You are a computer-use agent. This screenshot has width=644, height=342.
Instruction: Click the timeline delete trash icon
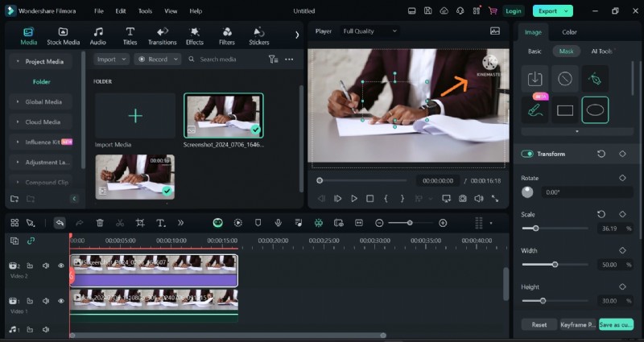(100, 223)
